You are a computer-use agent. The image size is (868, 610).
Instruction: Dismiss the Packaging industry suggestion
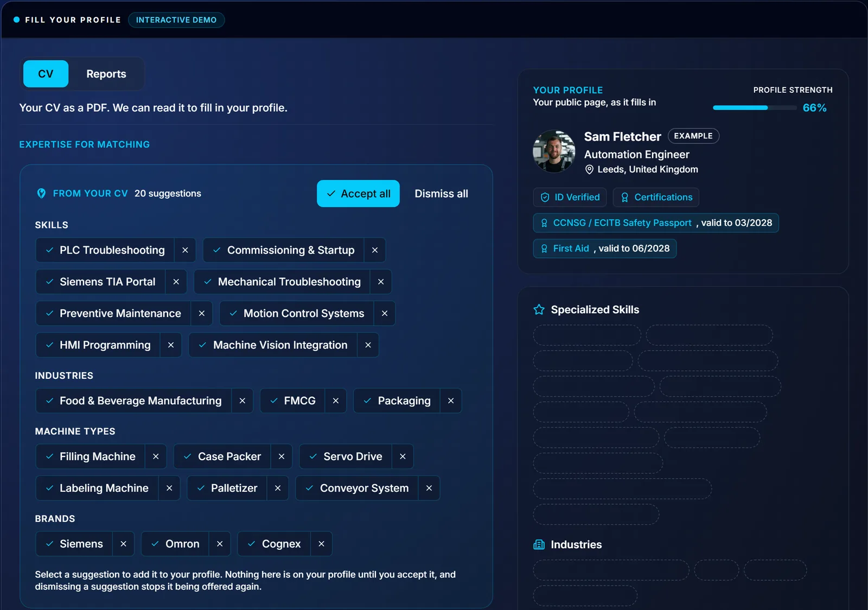click(x=451, y=401)
